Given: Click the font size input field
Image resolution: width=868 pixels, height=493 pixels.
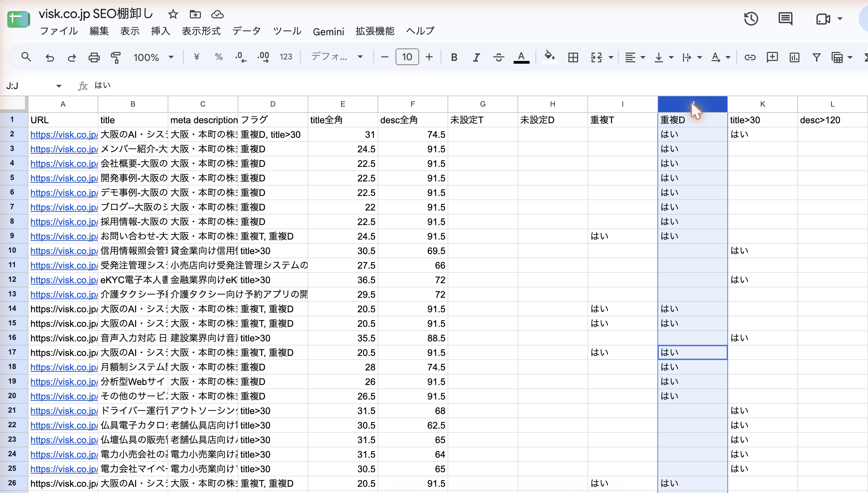Looking at the screenshot, I should coord(407,57).
